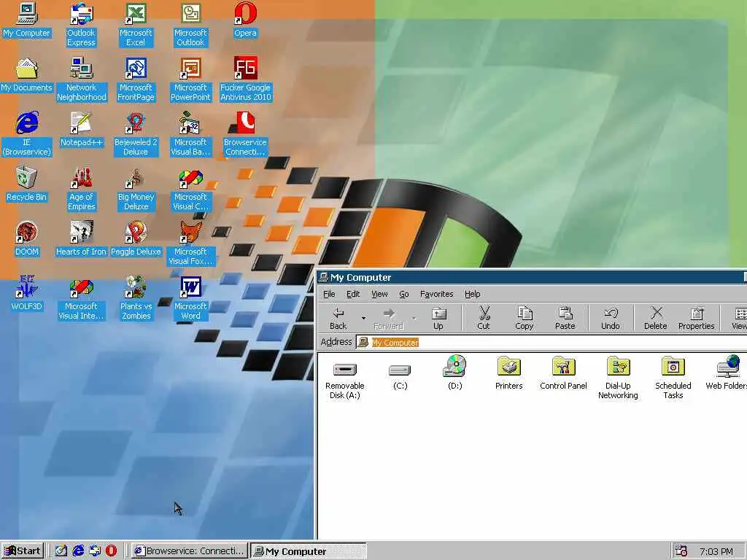Image resolution: width=747 pixels, height=560 pixels.
Task: Select the Scheduled Tasks folder
Action: (673, 378)
